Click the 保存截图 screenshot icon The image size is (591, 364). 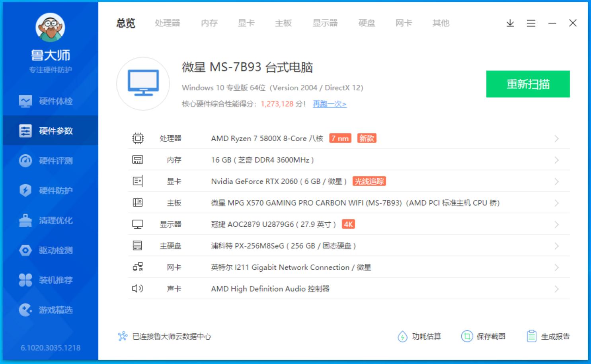tap(468, 336)
